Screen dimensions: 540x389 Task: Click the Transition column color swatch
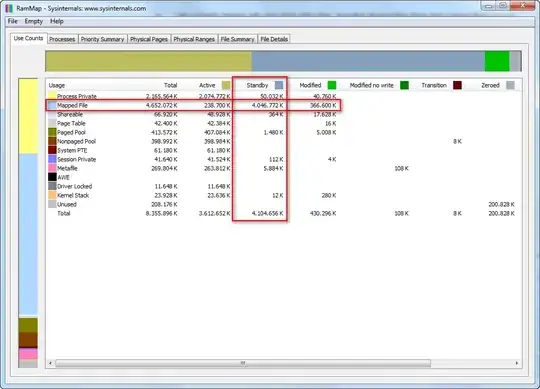coord(457,85)
